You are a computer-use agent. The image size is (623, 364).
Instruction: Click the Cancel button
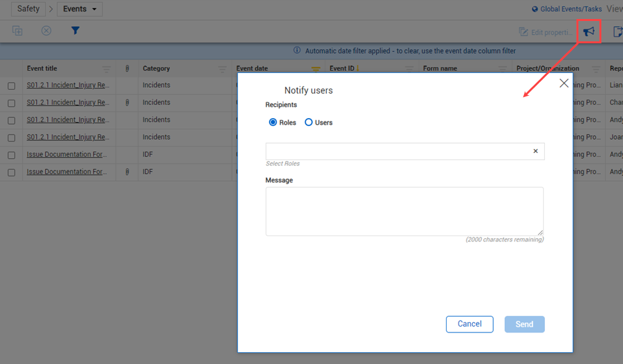tap(470, 324)
